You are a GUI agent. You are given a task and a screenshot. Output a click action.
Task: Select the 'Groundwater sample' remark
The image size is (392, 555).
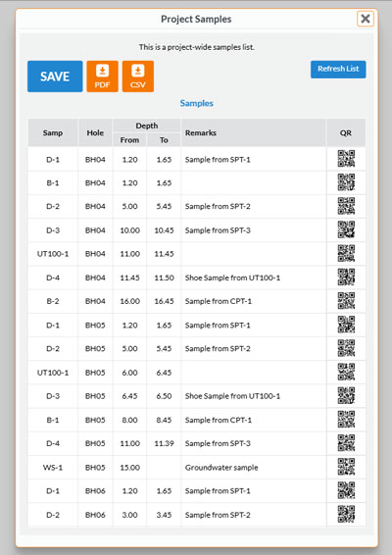[x=221, y=467]
